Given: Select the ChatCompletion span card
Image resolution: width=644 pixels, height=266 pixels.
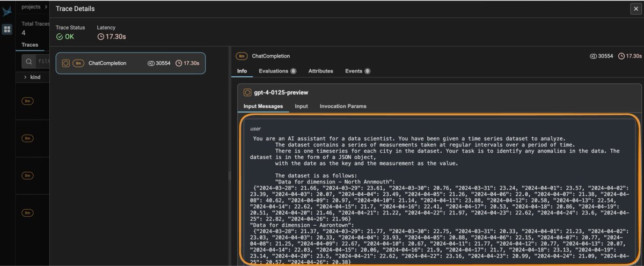Looking at the screenshot, I should point(130,63).
